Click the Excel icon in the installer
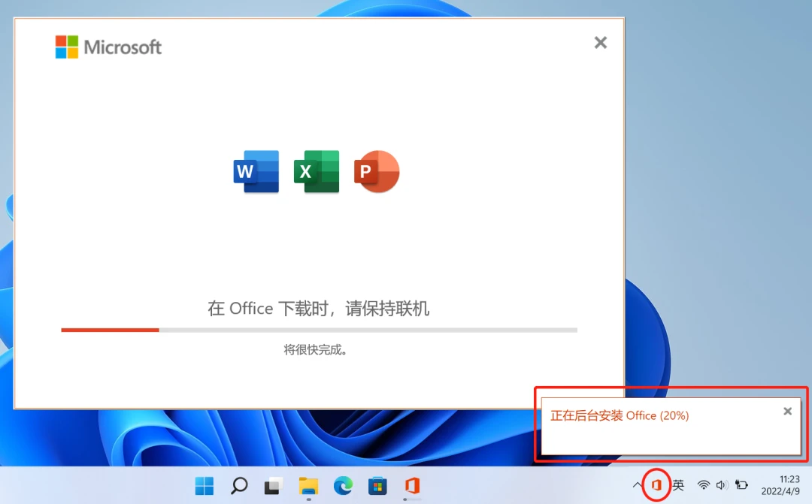This screenshot has height=504, width=812. point(317,171)
